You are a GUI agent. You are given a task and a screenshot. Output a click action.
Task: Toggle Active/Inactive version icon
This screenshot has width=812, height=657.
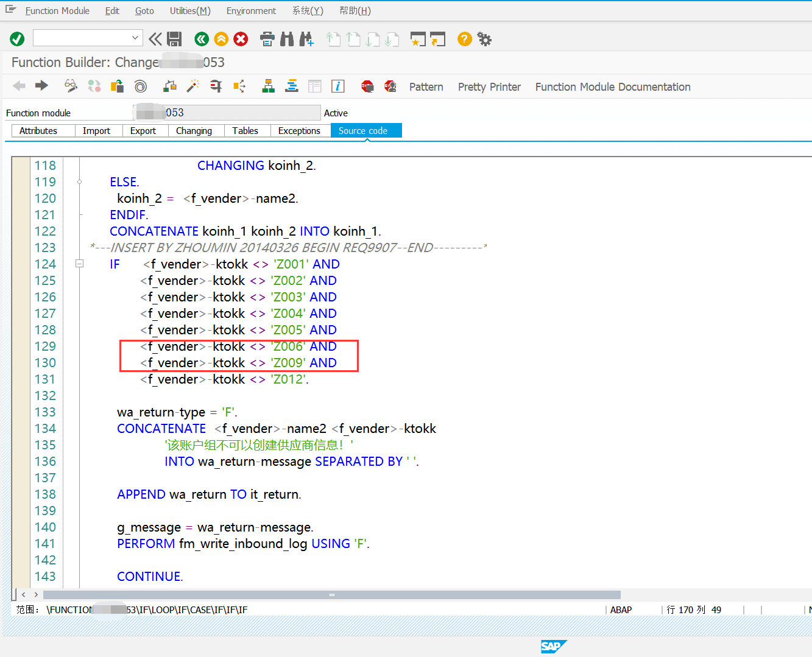pos(94,86)
